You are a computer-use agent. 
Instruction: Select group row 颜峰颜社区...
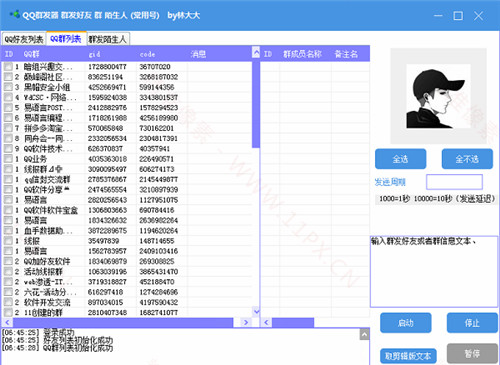click(127, 77)
